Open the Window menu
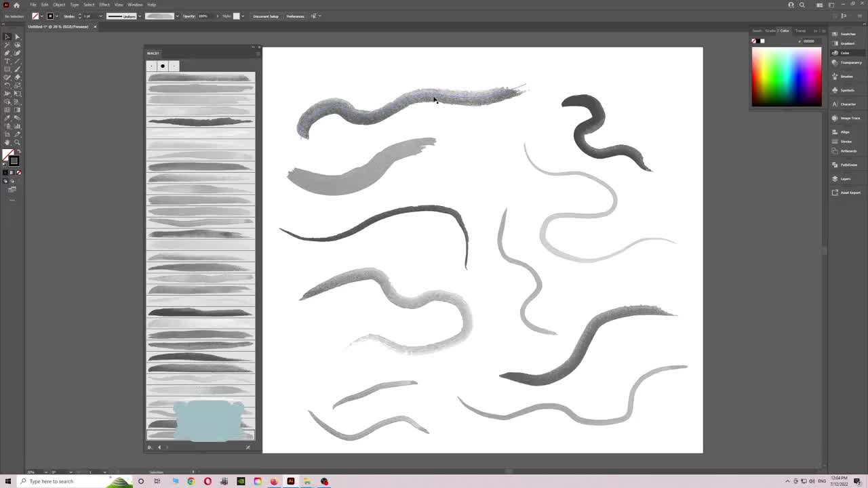This screenshot has width=868, height=488. [x=135, y=5]
